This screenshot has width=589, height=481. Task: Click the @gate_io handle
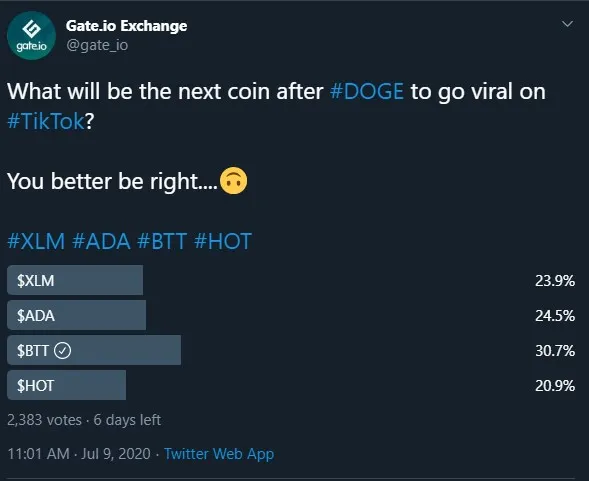pyautogui.click(x=97, y=45)
